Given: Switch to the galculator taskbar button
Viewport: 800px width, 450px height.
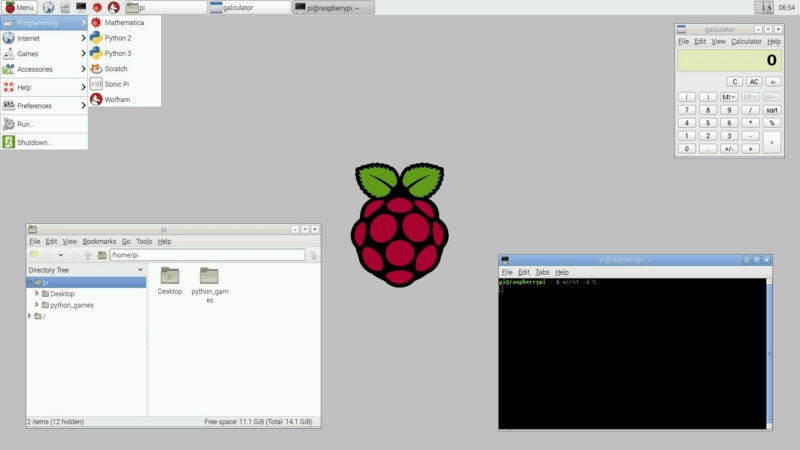Looking at the screenshot, I should [x=249, y=8].
